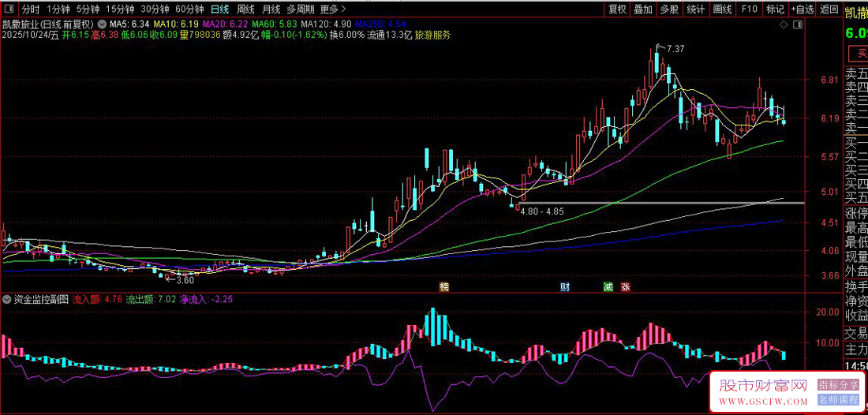Click +自选 to add to watchlist
868x415 pixels.
(x=802, y=9)
